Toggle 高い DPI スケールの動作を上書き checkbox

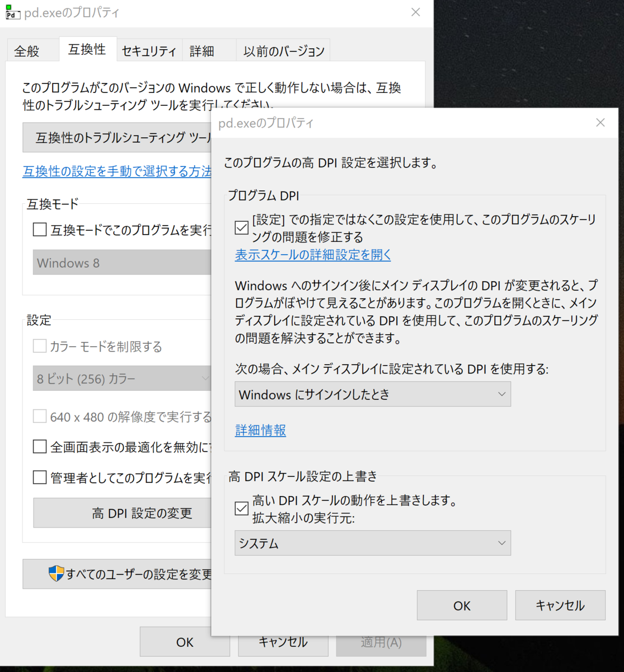tap(242, 508)
